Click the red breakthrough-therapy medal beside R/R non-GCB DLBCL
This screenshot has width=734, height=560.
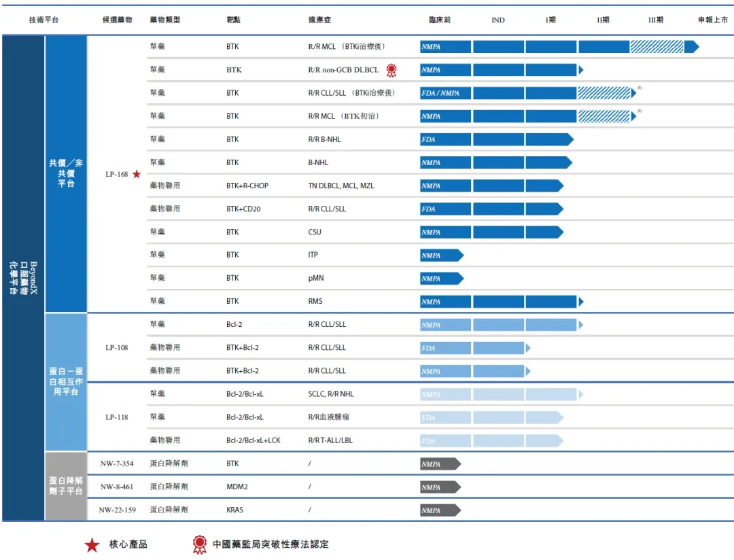coord(391,70)
